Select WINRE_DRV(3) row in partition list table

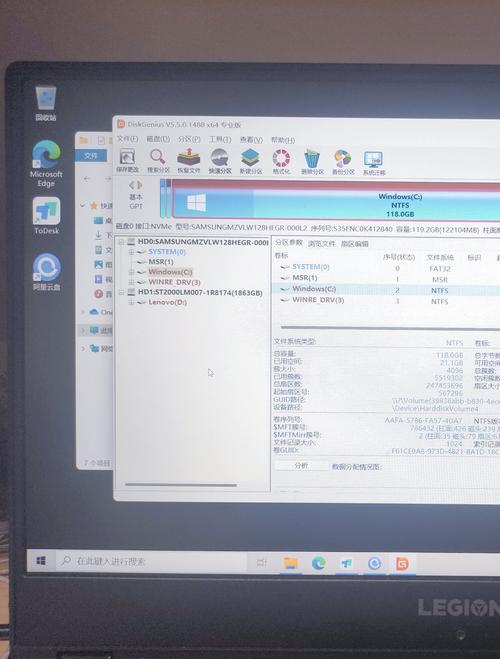(x=387, y=301)
